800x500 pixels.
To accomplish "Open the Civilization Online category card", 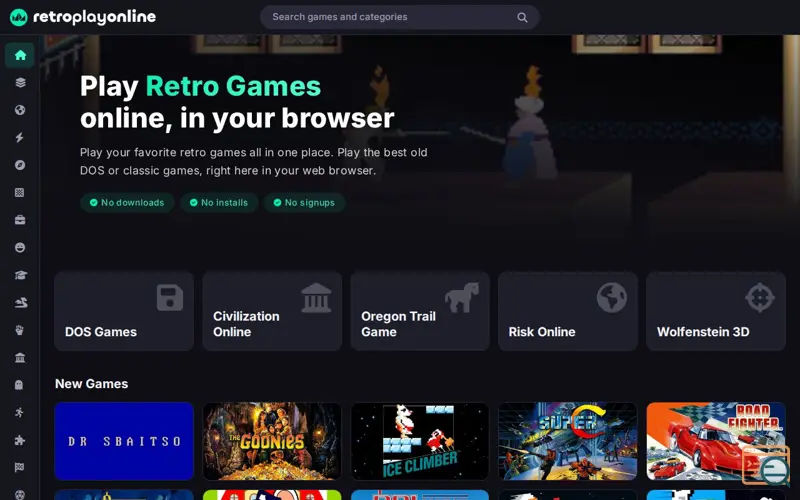I will (x=272, y=311).
